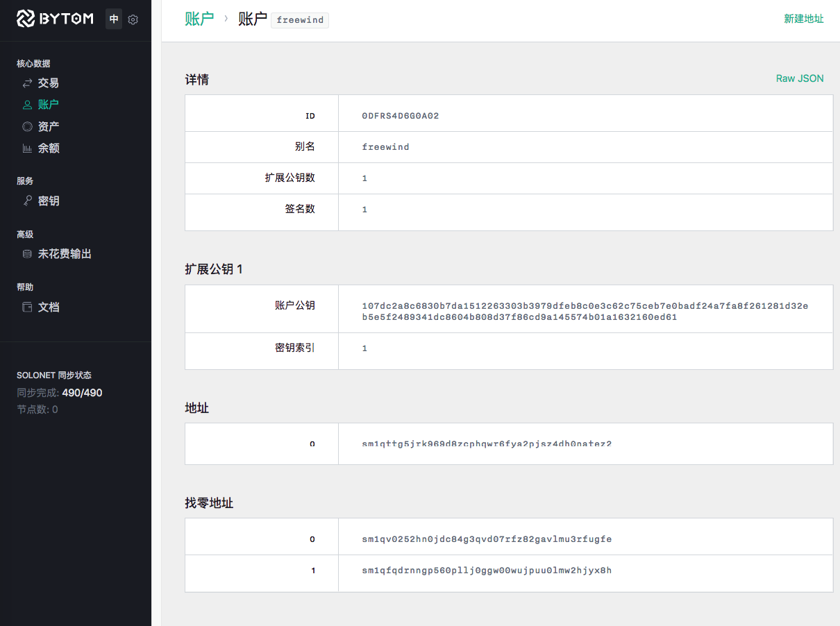Click the Bytom logo in the header
Viewport: 840px width, 626px height.
click(55, 19)
